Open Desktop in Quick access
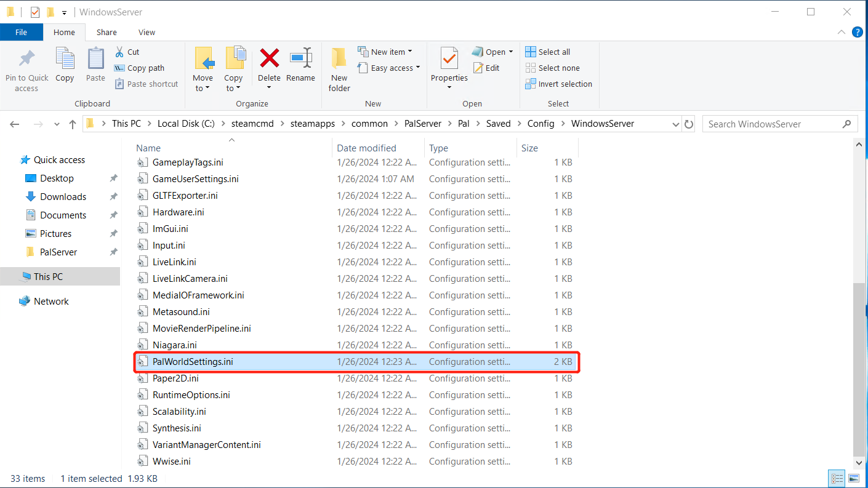This screenshot has height=488, width=868. 57,178
